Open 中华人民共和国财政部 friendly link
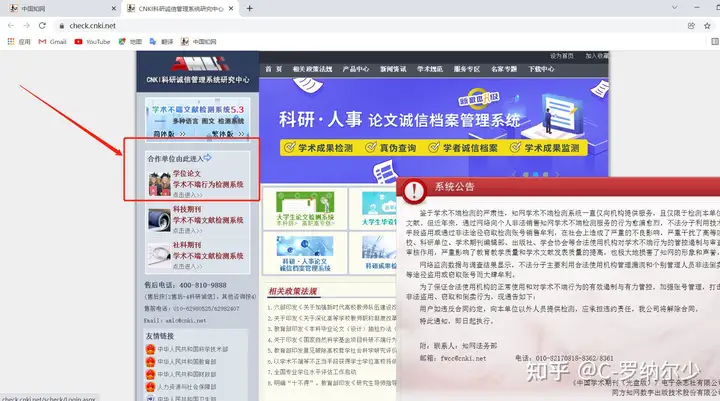 [x=186, y=374]
